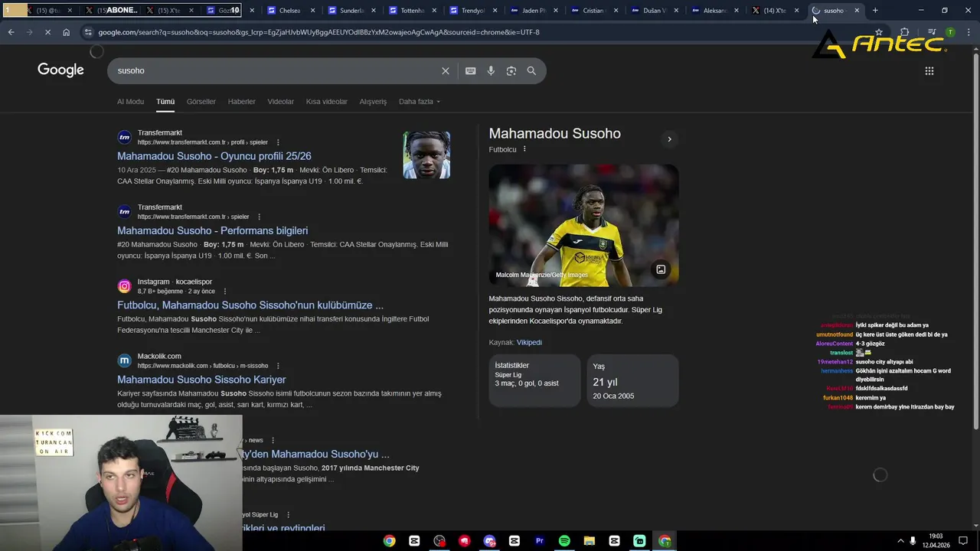Open the Futbolcu, Mahamadou Susoho Sissoho'nun kulübümüze link
This screenshot has width=980, height=551.
click(x=250, y=305)
